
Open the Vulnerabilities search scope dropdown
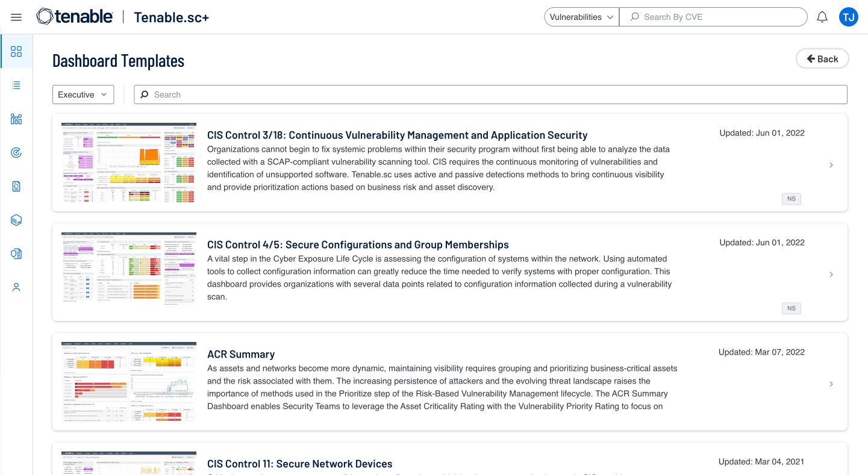click(580, 17)
